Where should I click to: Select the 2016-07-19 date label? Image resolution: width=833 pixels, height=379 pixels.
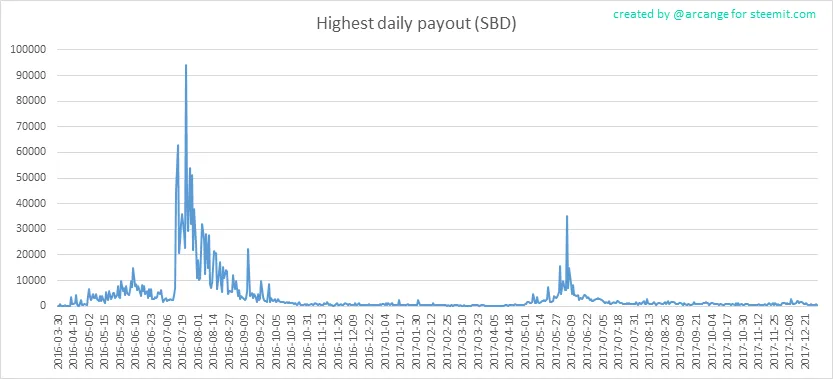click(x=182, y=341)
